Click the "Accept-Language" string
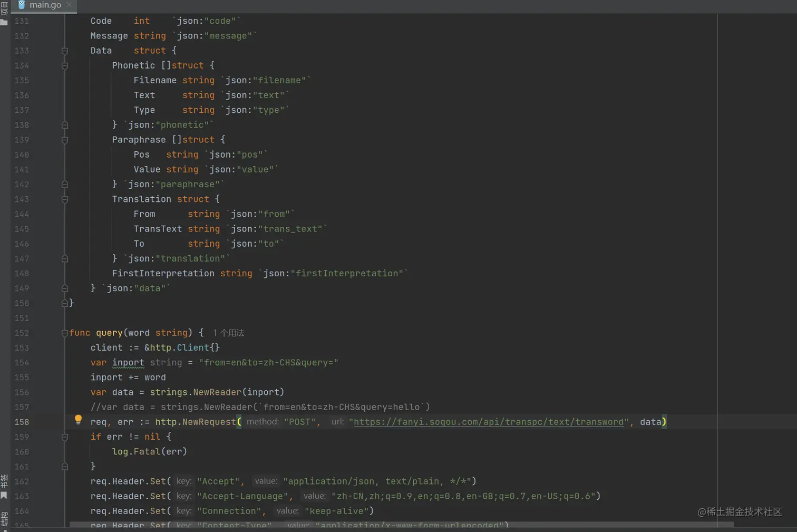Screen dimensions: 797x532 click(242, 496)
